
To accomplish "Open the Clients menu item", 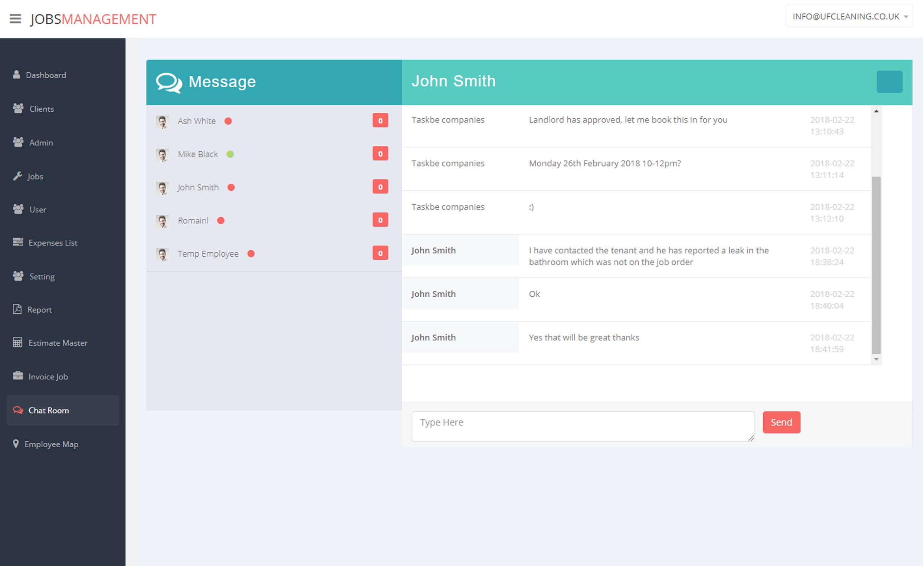I will 41,109.
